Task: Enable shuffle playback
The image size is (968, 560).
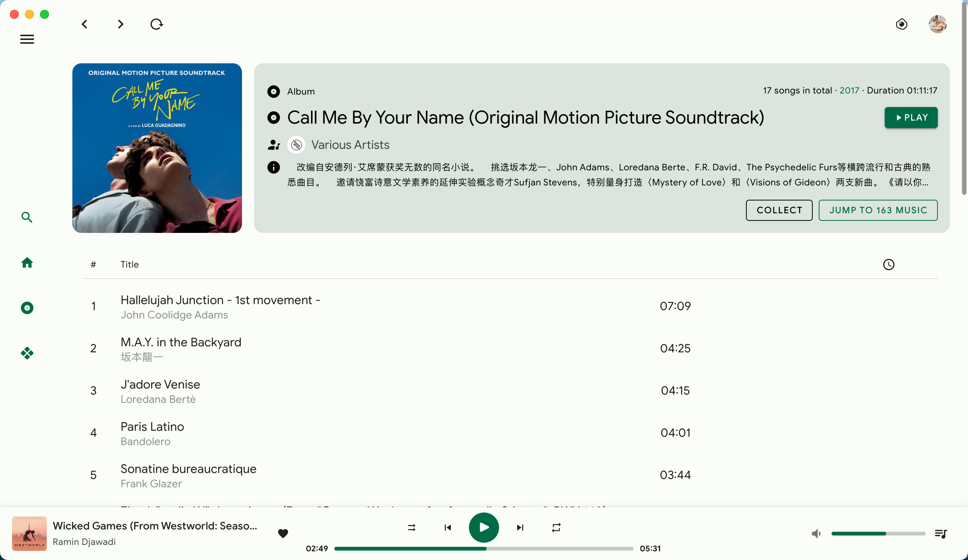Action: [411, 527]
